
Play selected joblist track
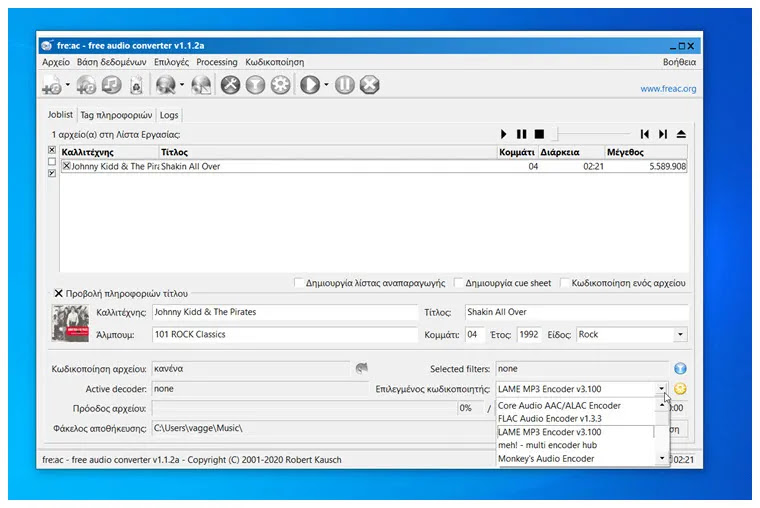pyautogui.click(x=504, y=134)
